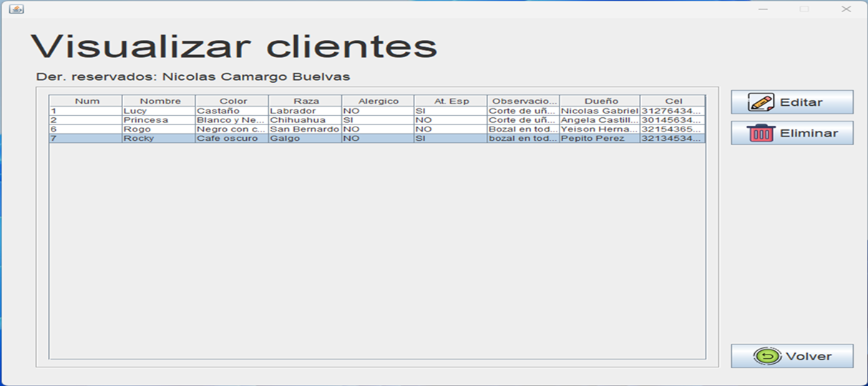Click the green return arrow icon
Viewport: 868px width, 386px height.
(768, 356)
